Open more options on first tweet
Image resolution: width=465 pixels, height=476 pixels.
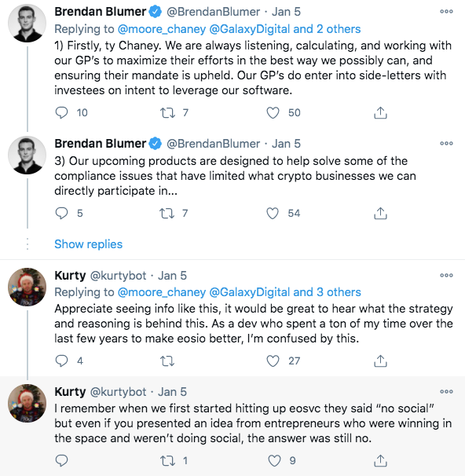446,12
